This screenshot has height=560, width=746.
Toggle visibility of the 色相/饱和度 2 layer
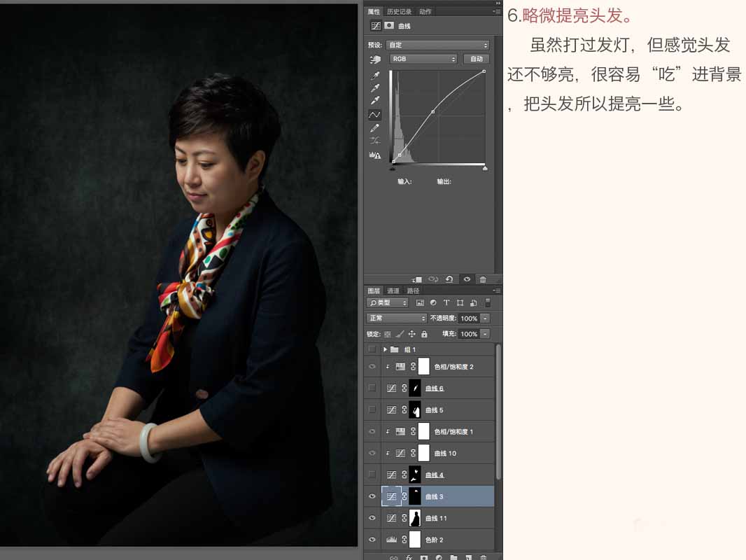372,366
